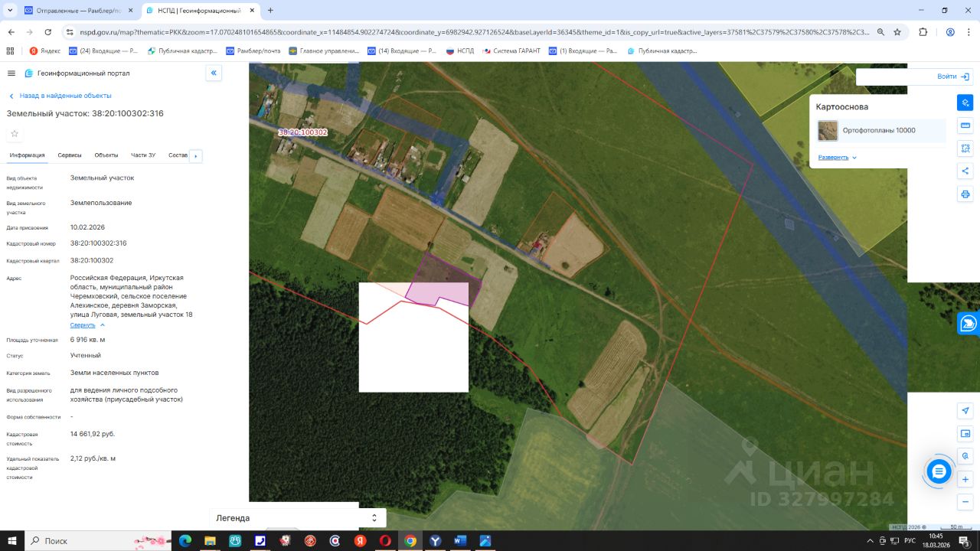This screenshot has height=551, width=980.
Task: Collapse the left information panel
Action: pyautogui.click(x=214, y=73)
